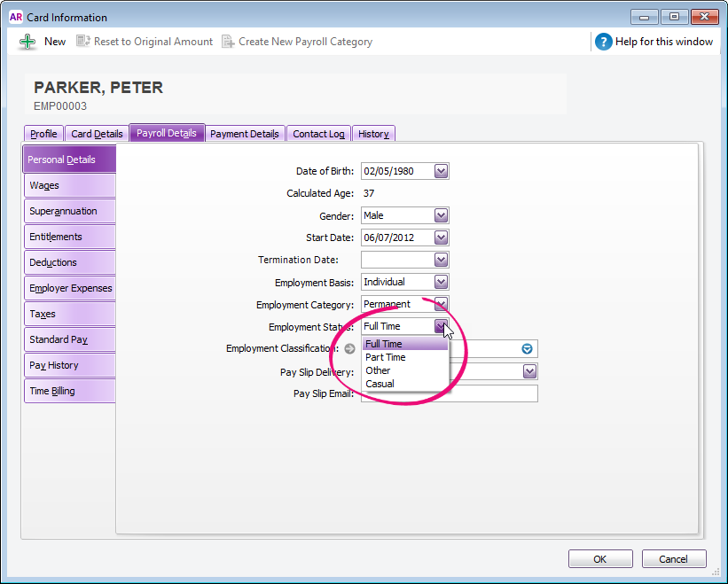Click the Employment Classification arrow icon

tap(349, 349)
